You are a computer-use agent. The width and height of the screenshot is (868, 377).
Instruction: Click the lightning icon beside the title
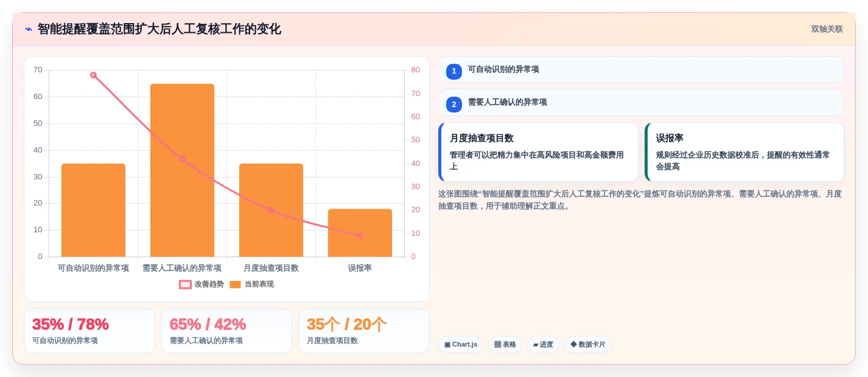click(29, 29)
